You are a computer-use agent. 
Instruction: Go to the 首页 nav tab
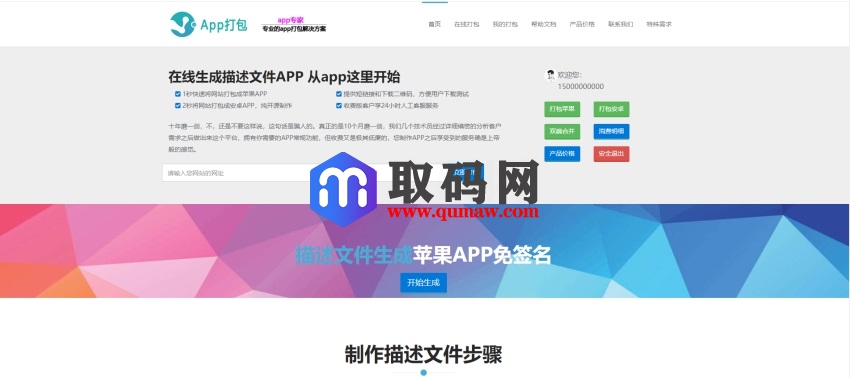click(x=434, y=24)
